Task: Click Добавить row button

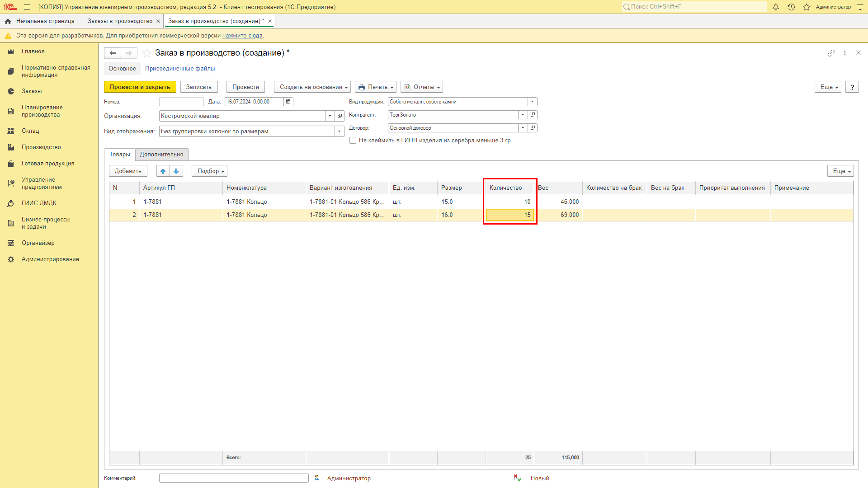Action: pos(128,171)
